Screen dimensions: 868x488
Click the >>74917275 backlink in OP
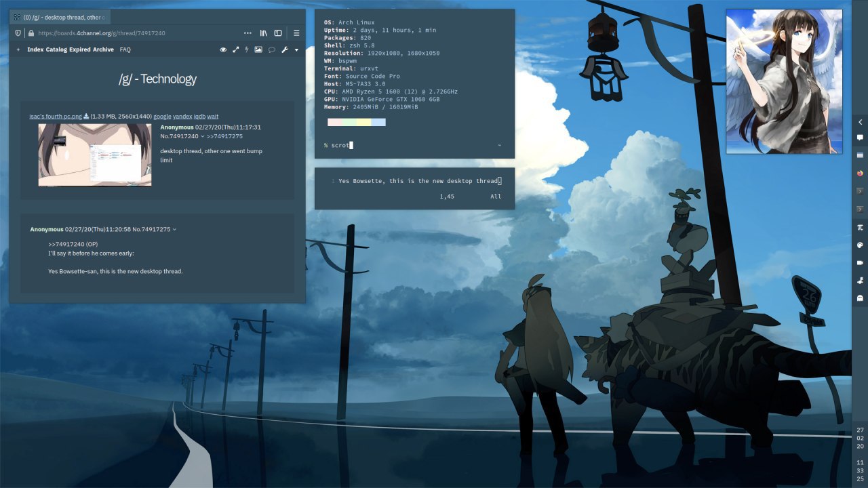224,136
